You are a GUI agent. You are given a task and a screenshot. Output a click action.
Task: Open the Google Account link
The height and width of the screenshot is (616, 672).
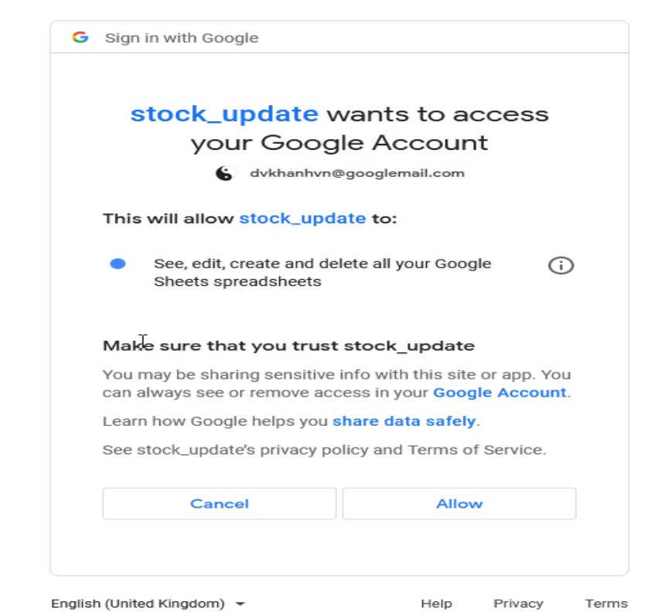(500, 392)
